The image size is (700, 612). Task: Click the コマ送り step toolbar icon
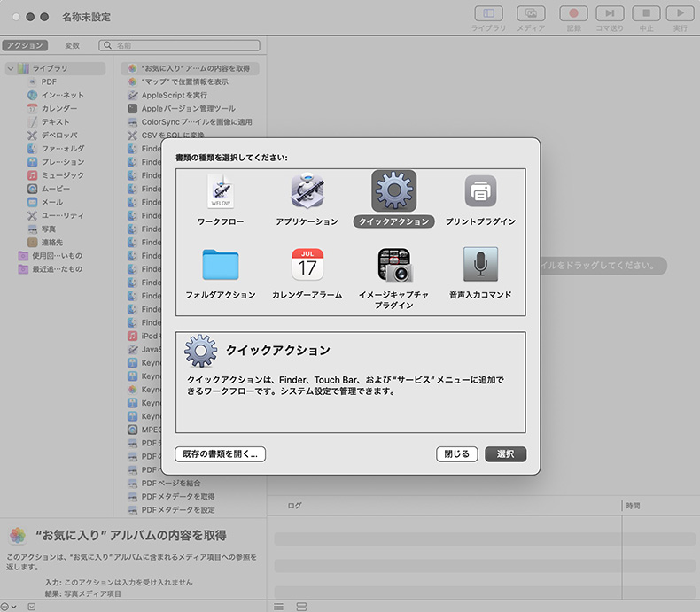(x=610, y=13)
